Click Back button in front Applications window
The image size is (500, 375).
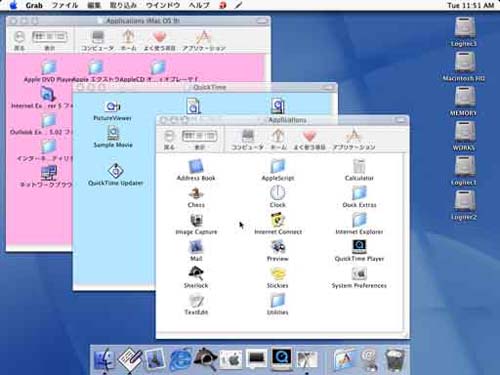tap(169, 140)
